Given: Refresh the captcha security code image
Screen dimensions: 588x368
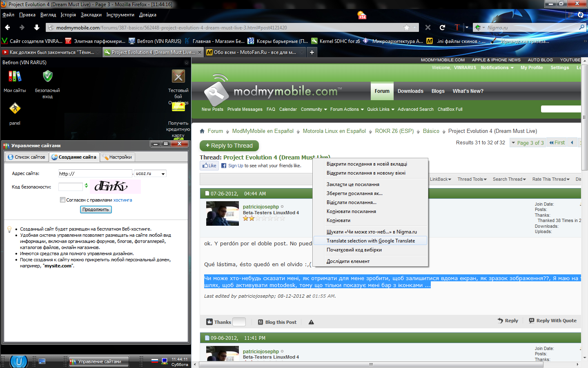Looking at the screenshot, I should pyautogui.click(x=86, y=186).
